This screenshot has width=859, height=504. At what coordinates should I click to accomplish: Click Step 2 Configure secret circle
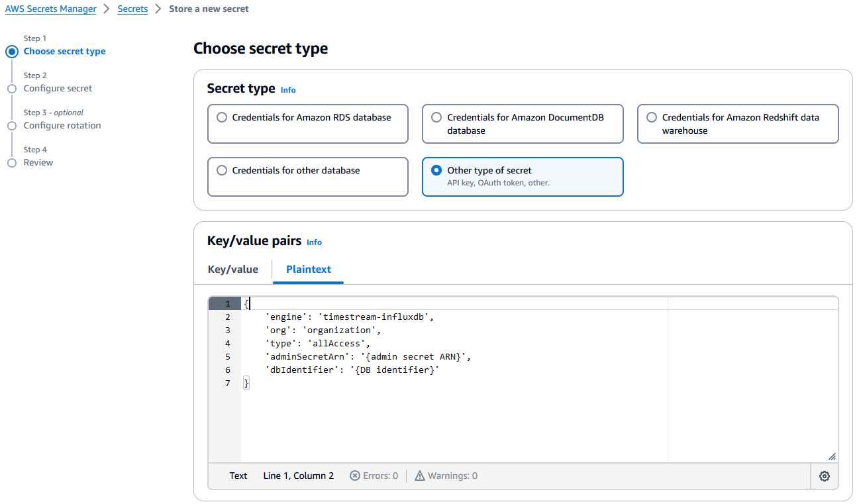pos(11,89)
